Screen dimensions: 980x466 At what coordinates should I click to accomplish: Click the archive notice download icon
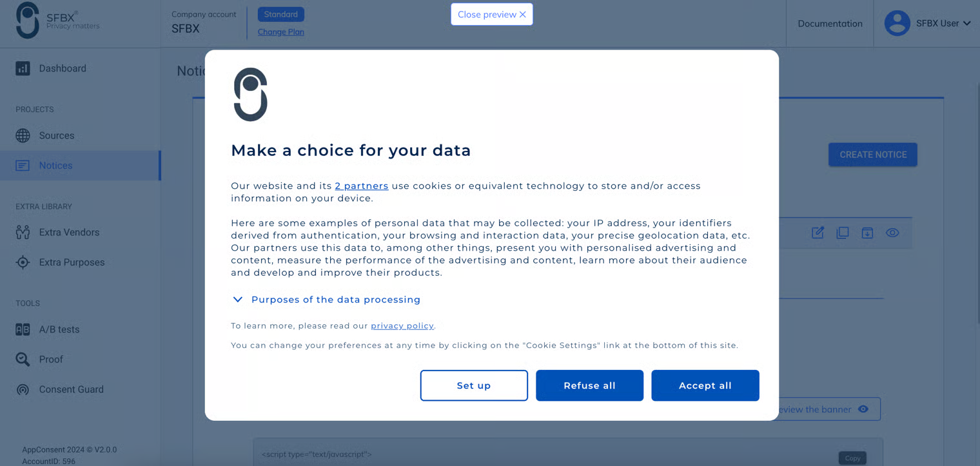coord(867,233)
